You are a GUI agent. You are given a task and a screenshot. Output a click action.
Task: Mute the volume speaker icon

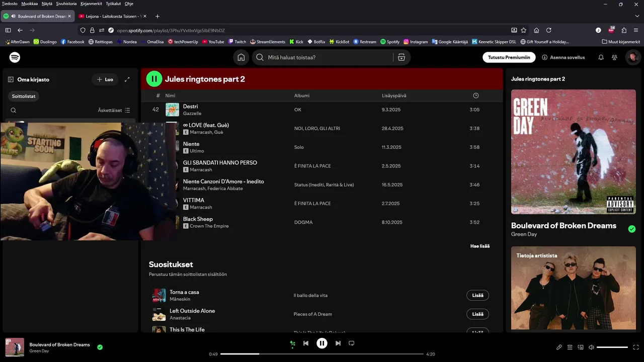[x=592, y=347]
